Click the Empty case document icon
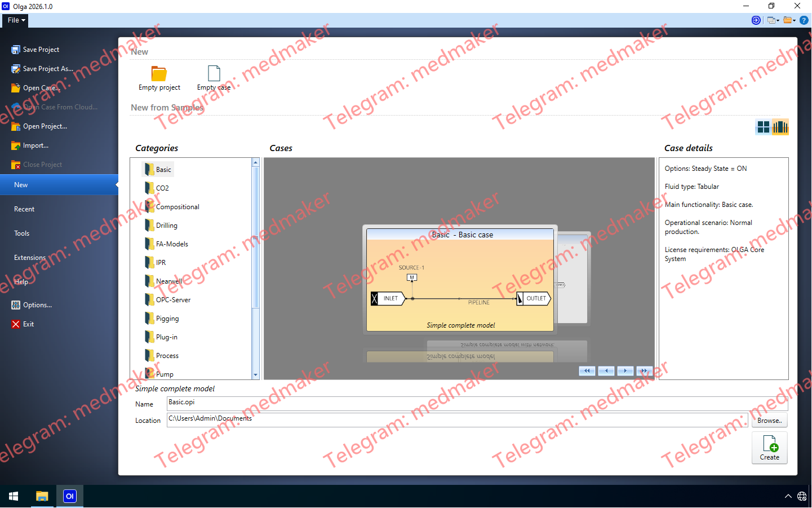This screenshot has height=508, width=812. [214, 74]
